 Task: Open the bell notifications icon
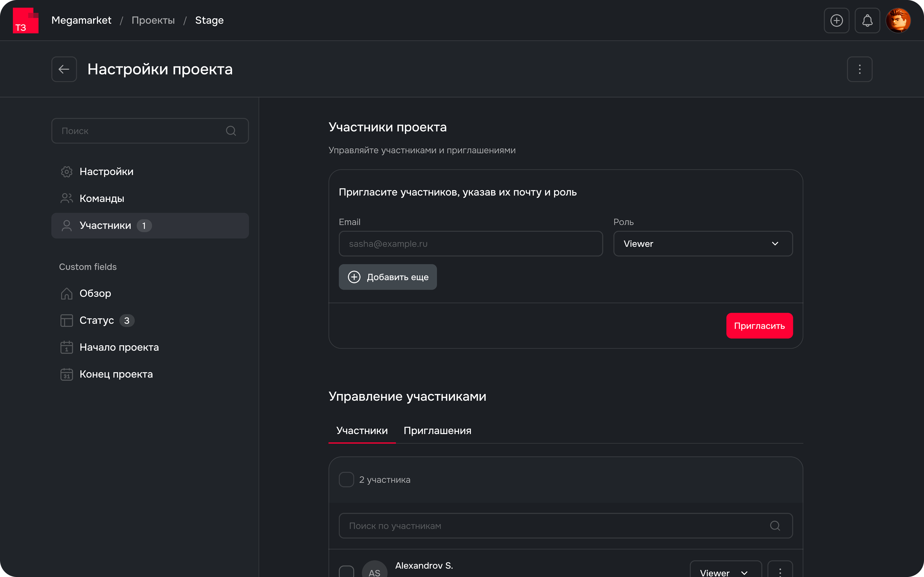pos(867,21)
